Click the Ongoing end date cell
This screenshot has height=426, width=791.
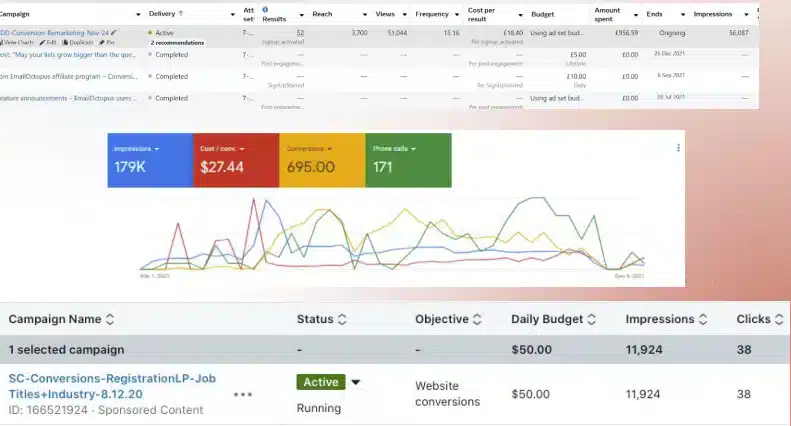coord(672,33)
